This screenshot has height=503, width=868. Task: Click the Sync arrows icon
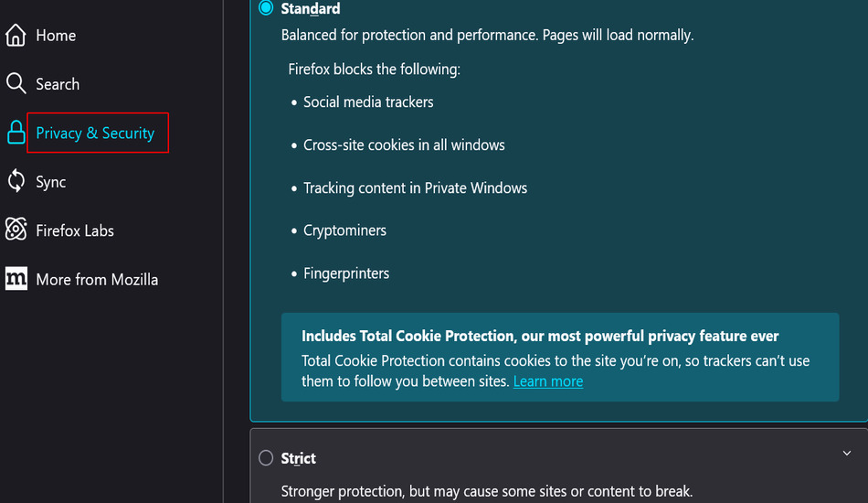(16, 180)
